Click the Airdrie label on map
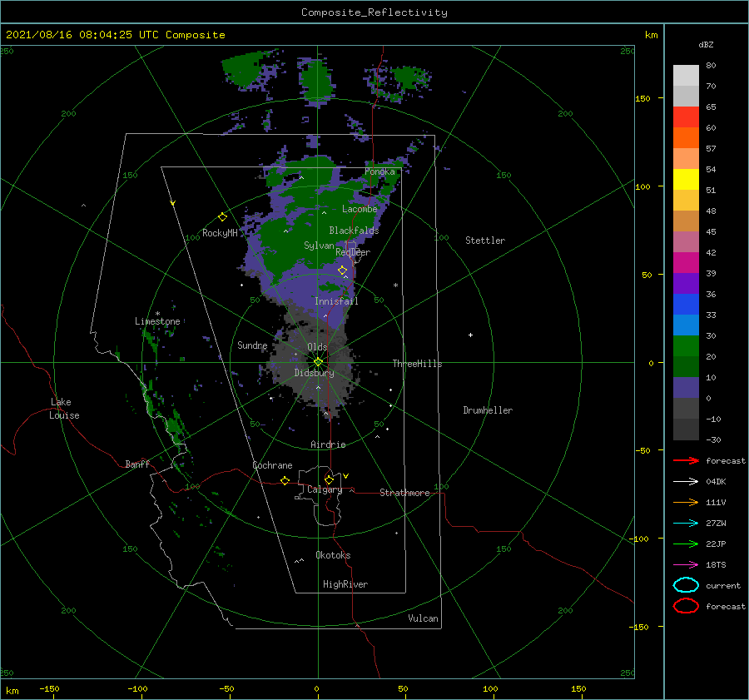Screen dimensions: 749x700 [x=328, y=444]
